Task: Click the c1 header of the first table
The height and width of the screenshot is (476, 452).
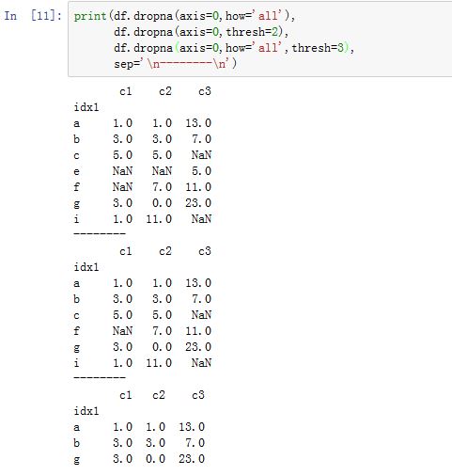Action: 126,91
